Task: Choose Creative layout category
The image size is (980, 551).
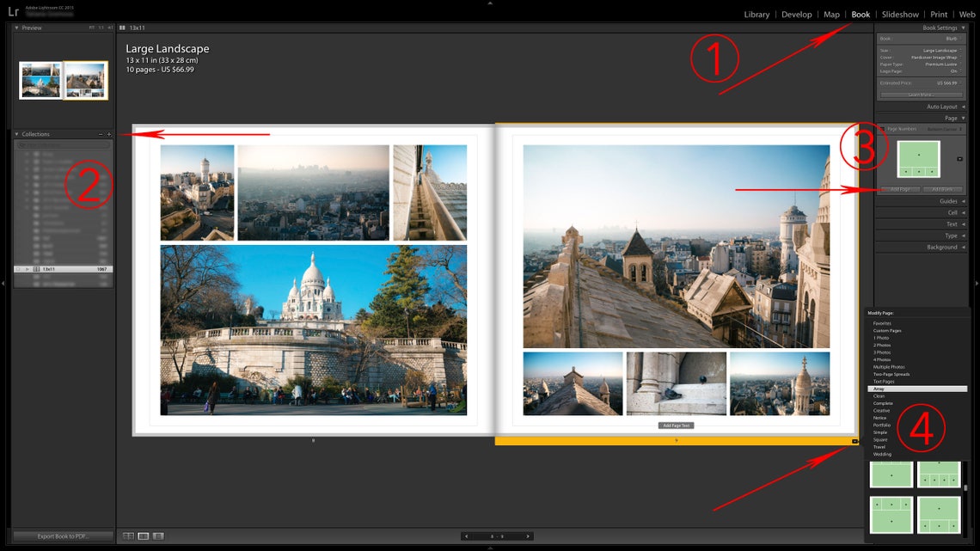Action: [x=881, y=410]
